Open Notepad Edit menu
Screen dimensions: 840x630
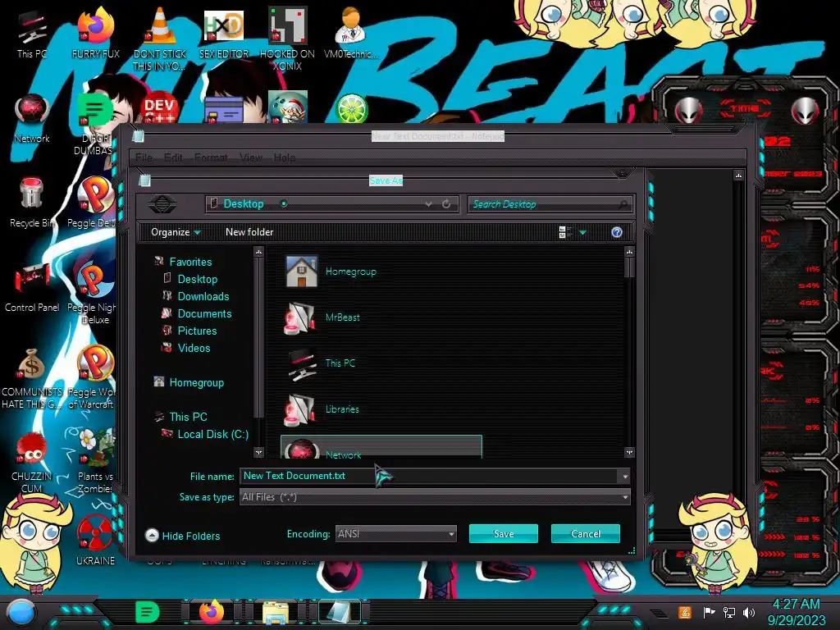click(173, 157)
